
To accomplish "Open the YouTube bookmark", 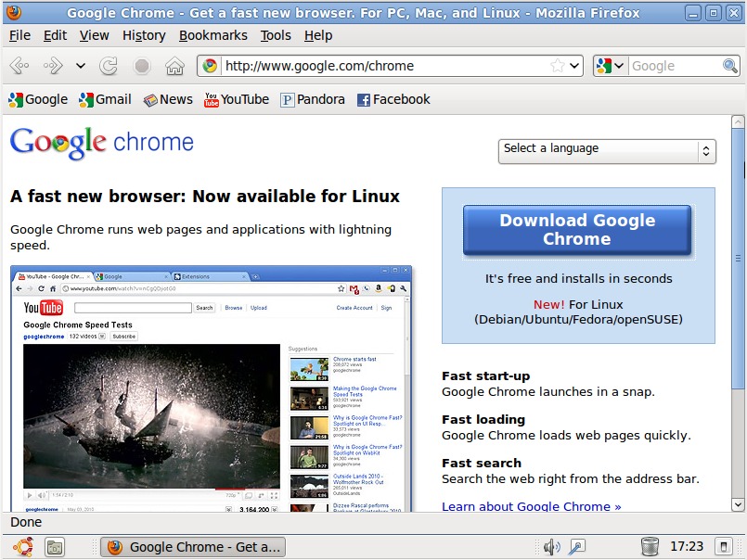I will [x=237, y=99].
